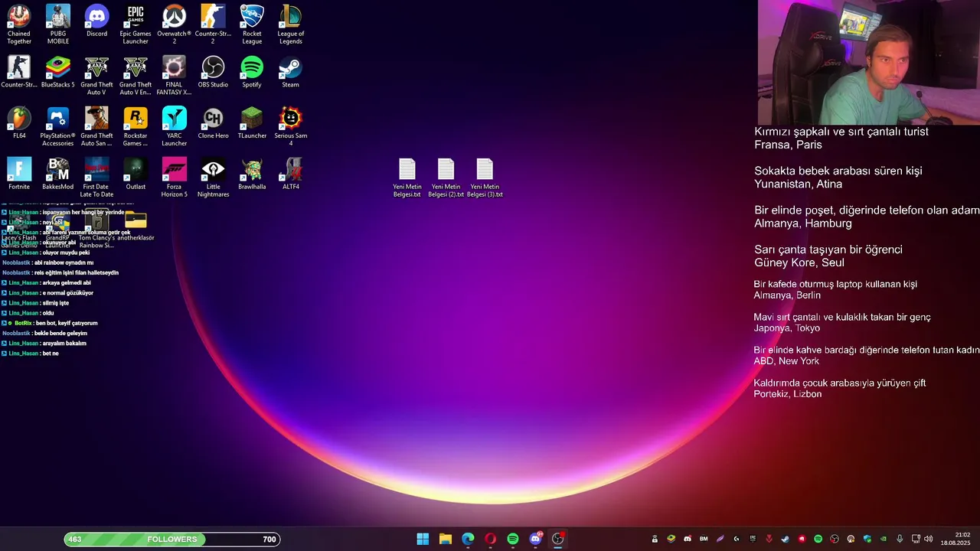The image size is (980, 551).
Task: Open Discord from the taskbar
Action: click(x=535, y=539)
